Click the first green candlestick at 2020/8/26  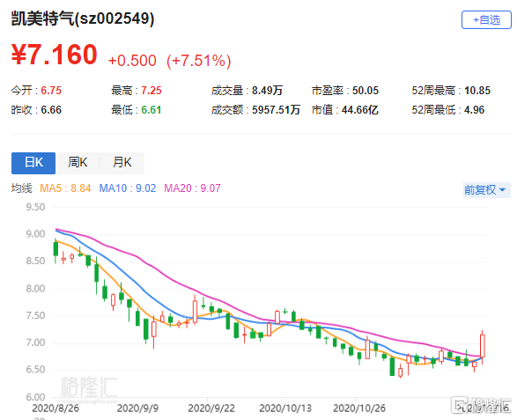pyautogui.click(x=55, y=249)
